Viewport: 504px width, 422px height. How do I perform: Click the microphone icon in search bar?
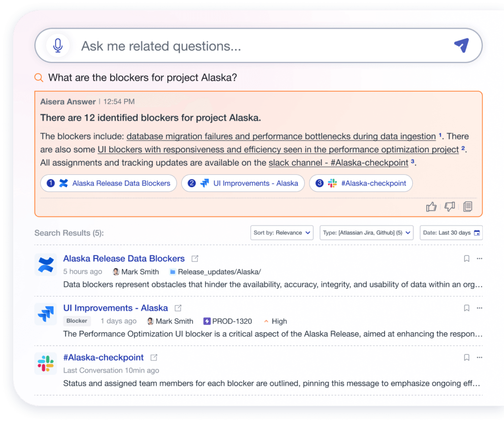click(x=58, y=45)
